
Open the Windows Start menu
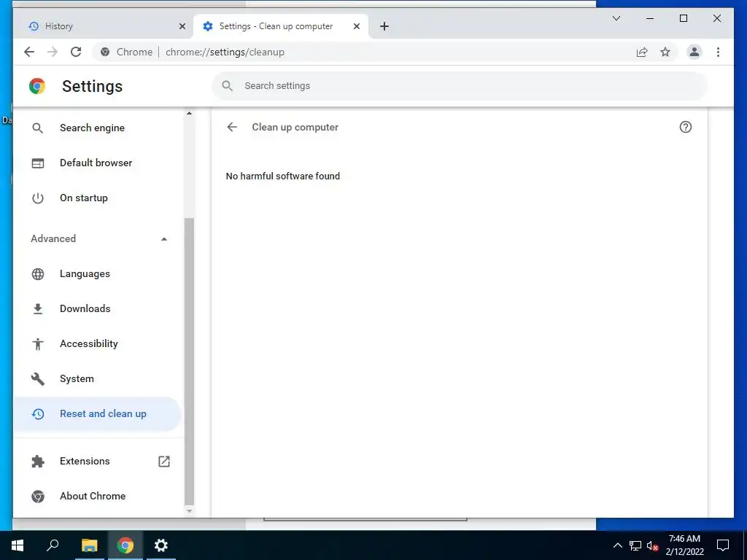pos(18,545)
